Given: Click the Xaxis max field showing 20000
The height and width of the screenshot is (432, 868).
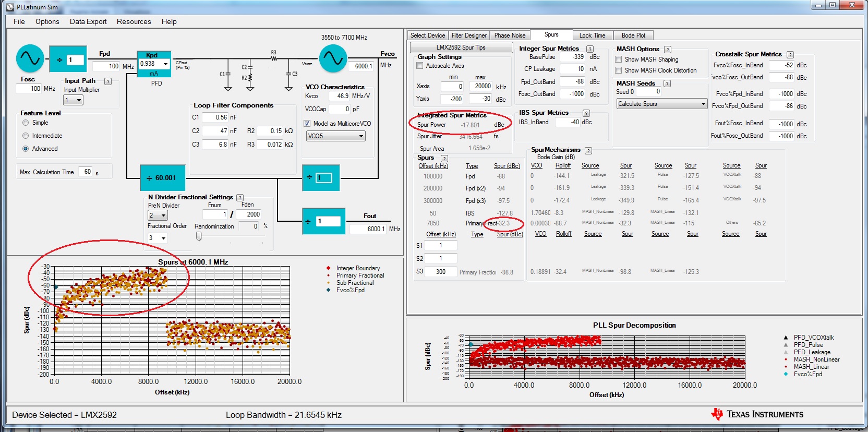Looking at the screenshot, I should pos(481,87).
